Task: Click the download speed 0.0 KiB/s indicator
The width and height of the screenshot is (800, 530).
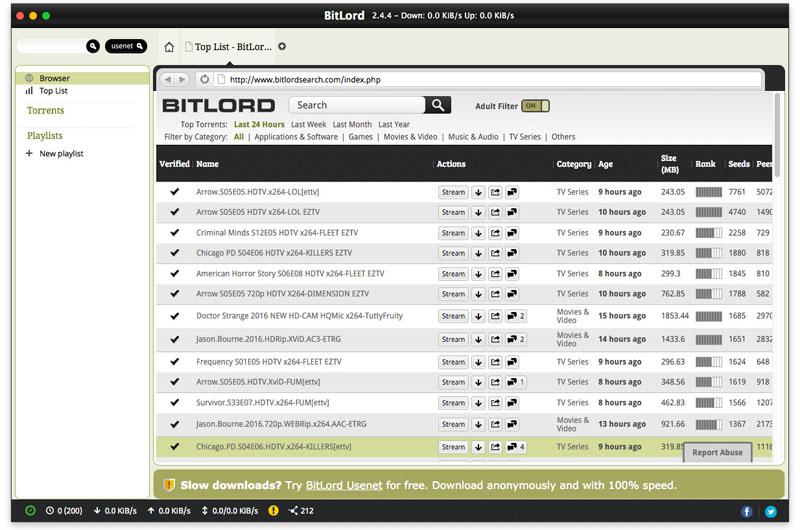Action: [115, 511]
